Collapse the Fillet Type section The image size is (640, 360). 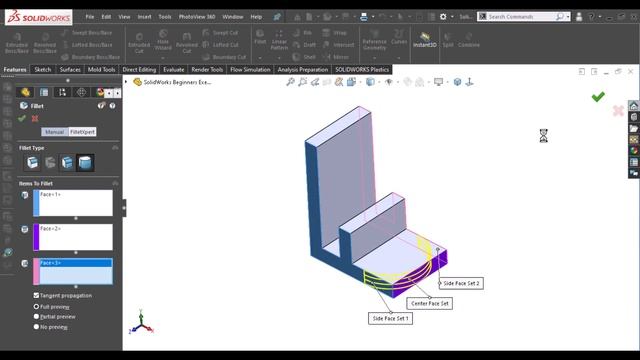click(115, 148)
